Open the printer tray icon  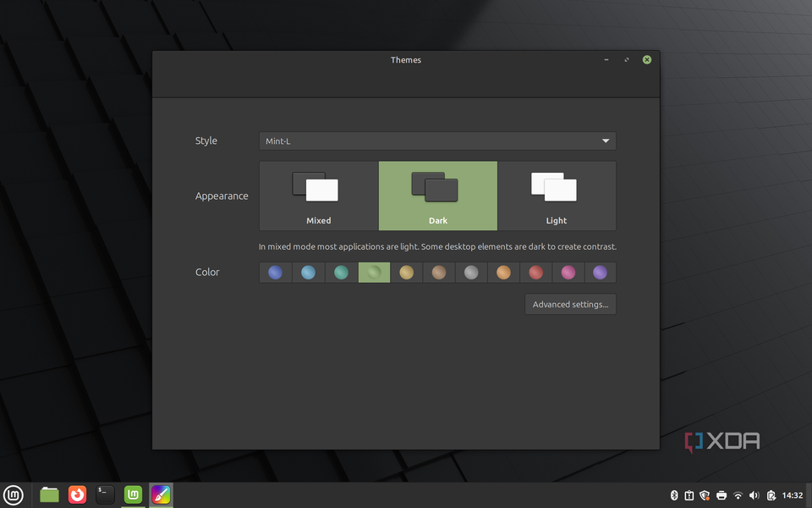(721, 495)
